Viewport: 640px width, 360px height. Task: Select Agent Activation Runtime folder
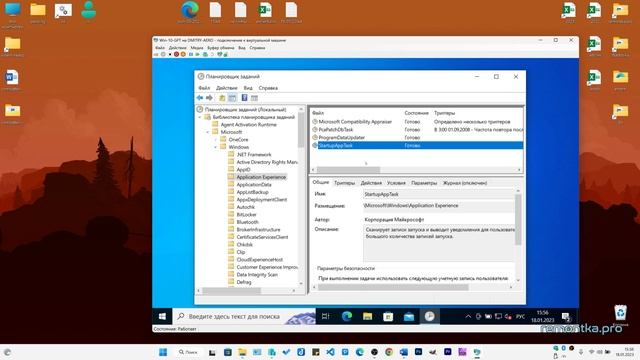[248, 124]
